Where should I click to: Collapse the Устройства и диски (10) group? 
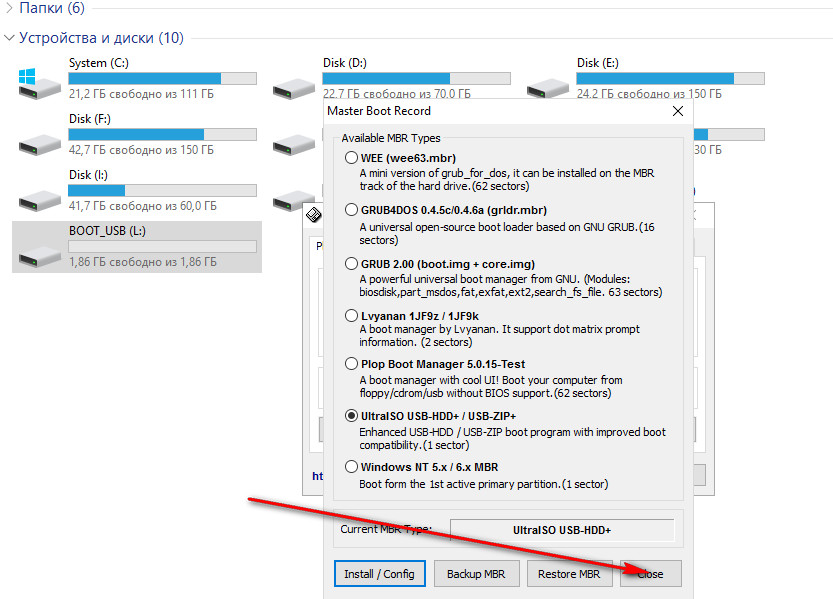(x=10, y=38)
